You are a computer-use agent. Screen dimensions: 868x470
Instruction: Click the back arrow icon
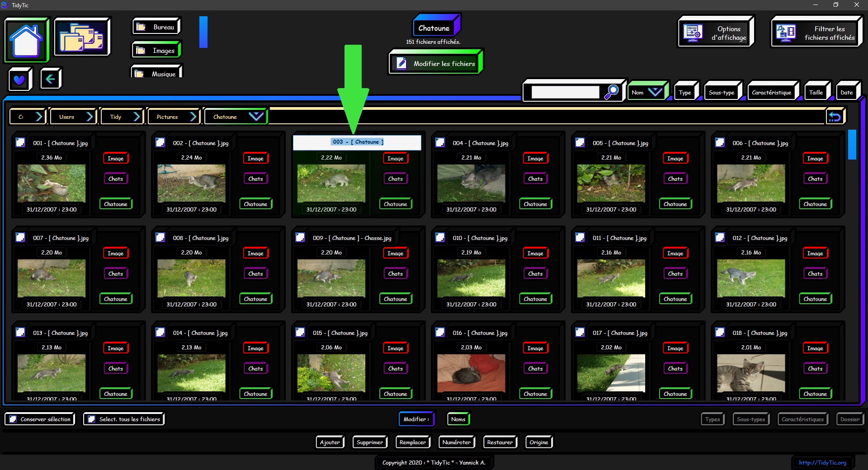click(50, 79)
